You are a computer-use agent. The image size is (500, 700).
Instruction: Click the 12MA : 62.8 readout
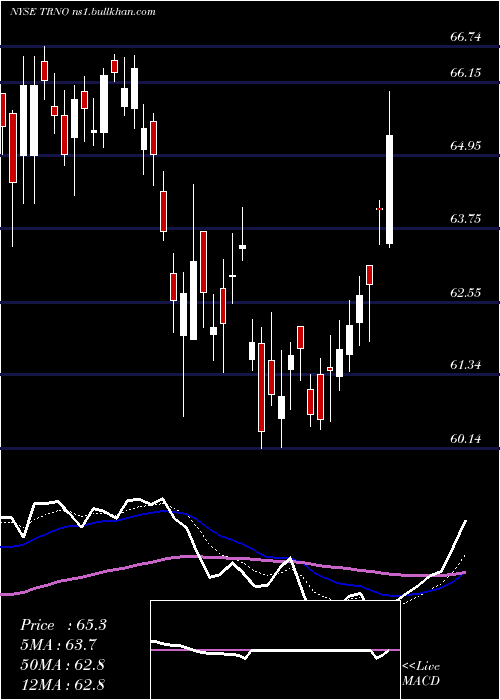[62, 684]
